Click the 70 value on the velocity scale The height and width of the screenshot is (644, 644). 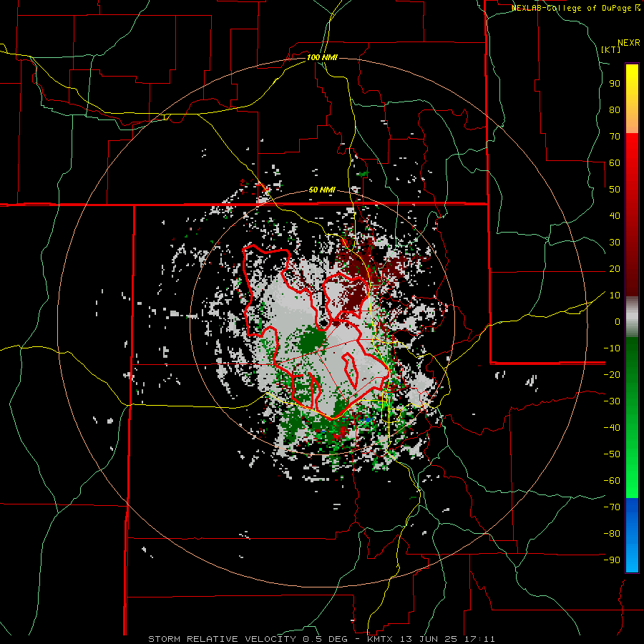pyautogui.click(x=615, y=137)
